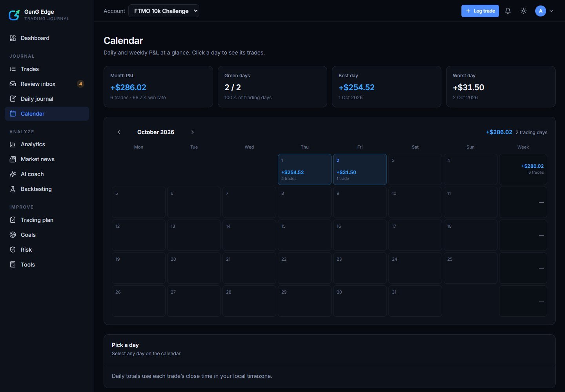
Task: Select October 15 day cell
Action: pos(304,235)
